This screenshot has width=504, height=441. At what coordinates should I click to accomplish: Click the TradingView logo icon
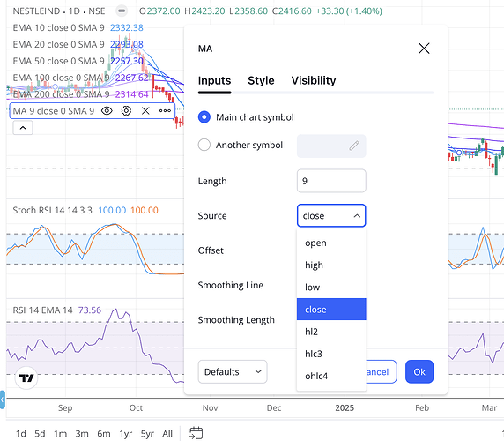point(26,377)
